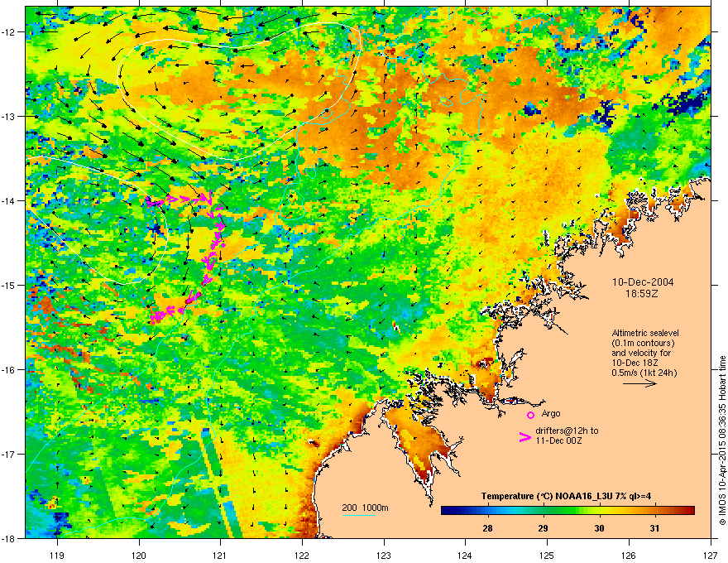Click the latitude axis label '-15'
Viewport: 728px width, 563px height.
point(8,285)
